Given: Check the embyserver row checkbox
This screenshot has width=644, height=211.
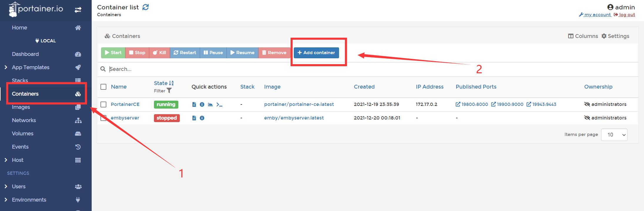Looking at the screenshot, I should (103, 118).
